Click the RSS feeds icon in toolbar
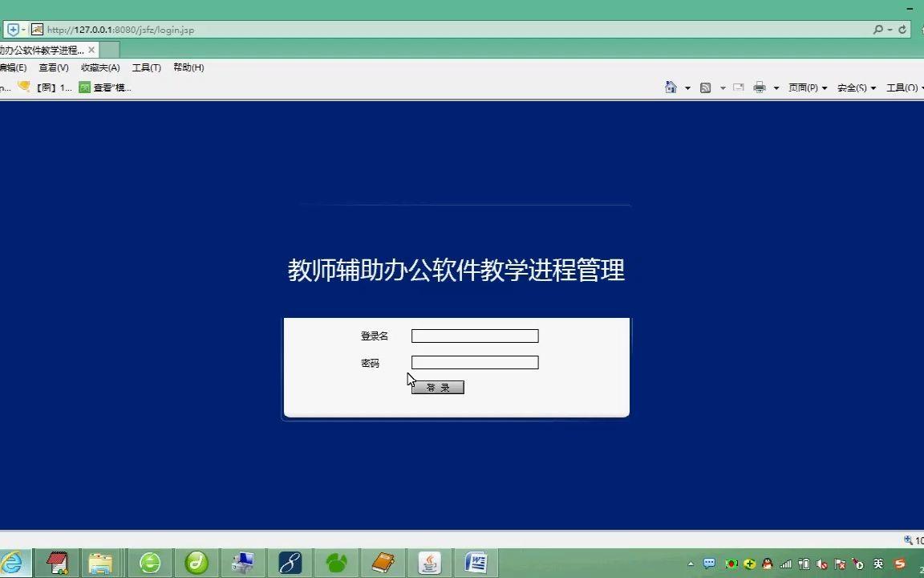Viewport: 924px width, 578px height. pos(705,87)
